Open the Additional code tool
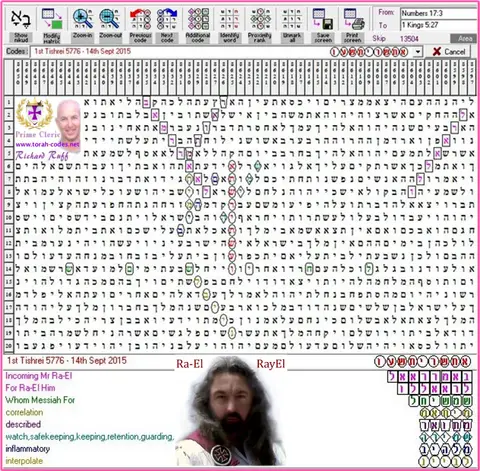The width and height of the screenshot is (480, 471). [x=198, y=19]
